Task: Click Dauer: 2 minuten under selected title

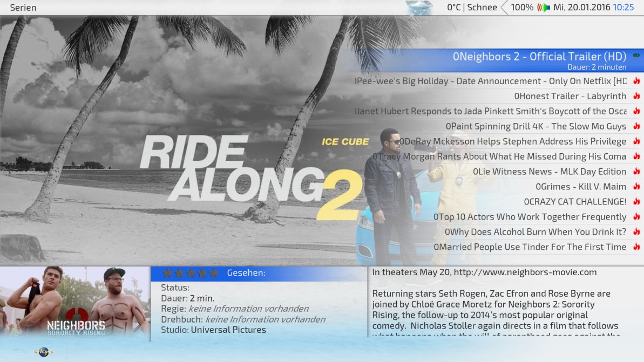Action: tap(597, 67)
